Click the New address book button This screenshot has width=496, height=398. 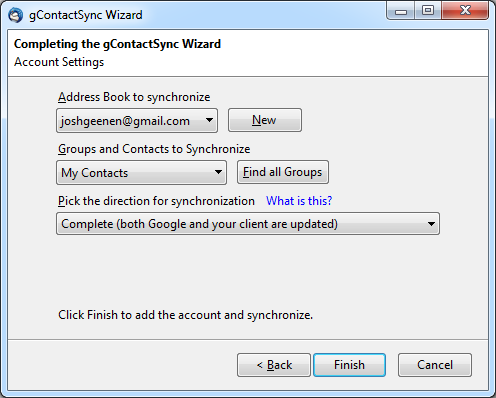click(265, 120)
